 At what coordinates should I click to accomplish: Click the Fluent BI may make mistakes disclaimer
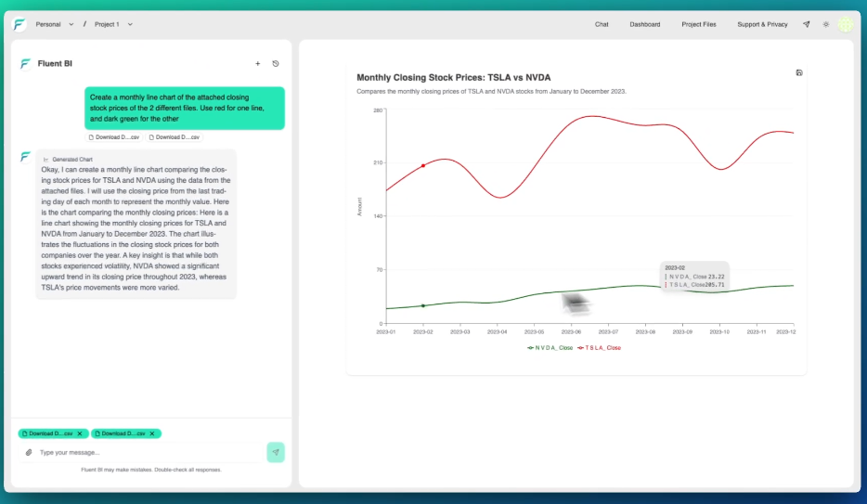point(151,470)
